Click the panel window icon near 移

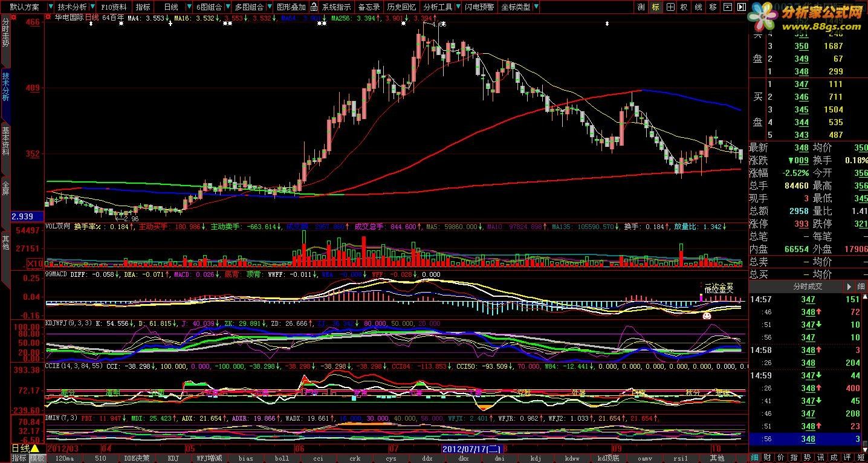(727, 7)
